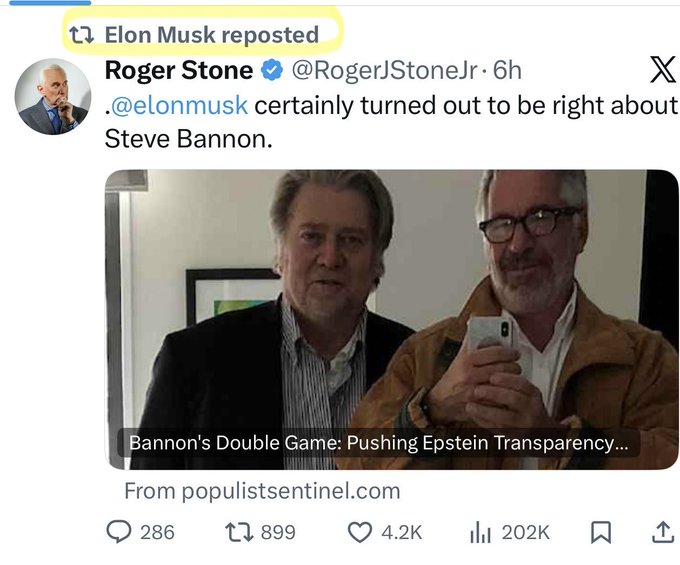This screenshot has width=680, height=565.
Task: Click the 6h post timestamp
Action: pos(507,71)
